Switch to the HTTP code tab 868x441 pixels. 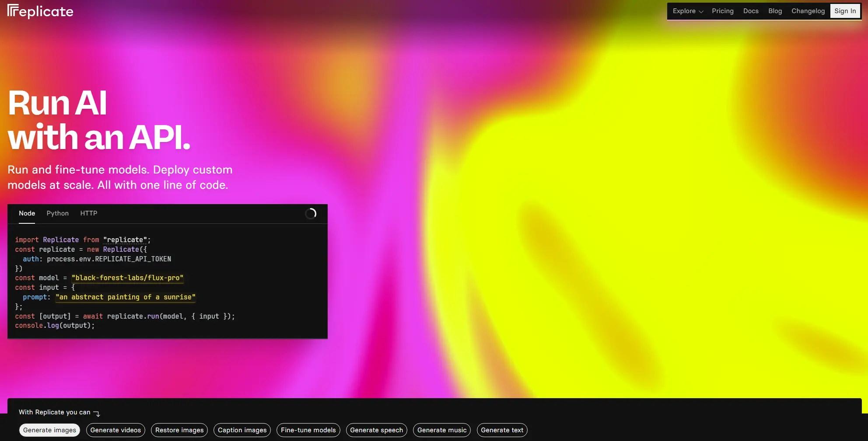pyautogui.click(x=89, y=213)
